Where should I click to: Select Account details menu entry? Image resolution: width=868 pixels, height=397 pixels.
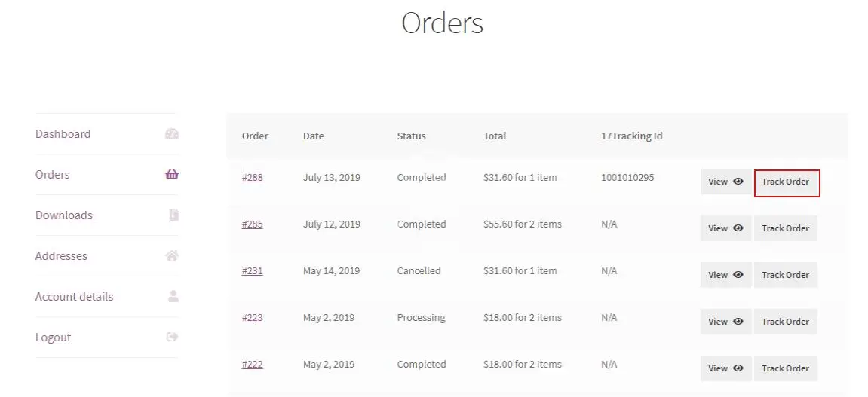point(74,297)
